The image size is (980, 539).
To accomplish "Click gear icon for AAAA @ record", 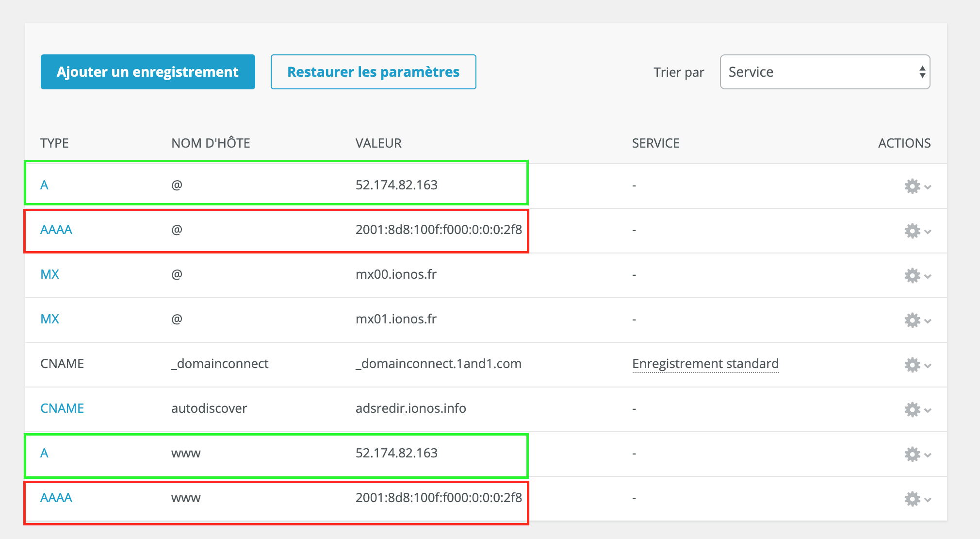I will 912,231.
